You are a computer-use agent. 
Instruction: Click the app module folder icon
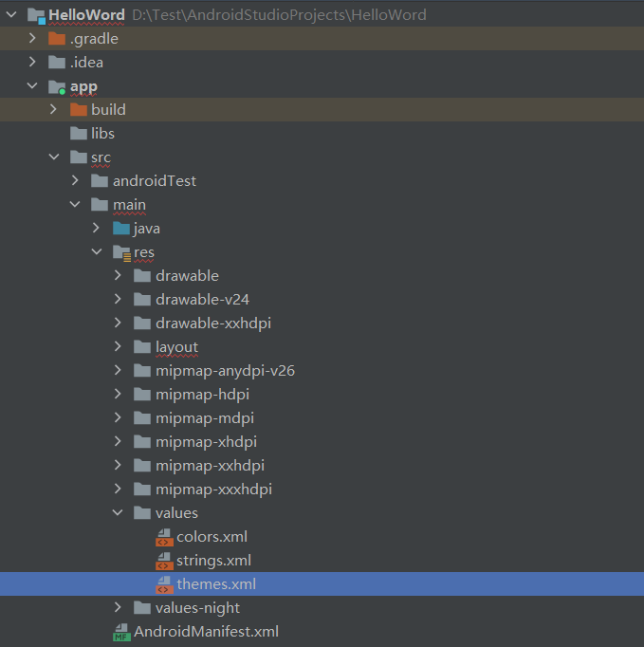(57, 86)
